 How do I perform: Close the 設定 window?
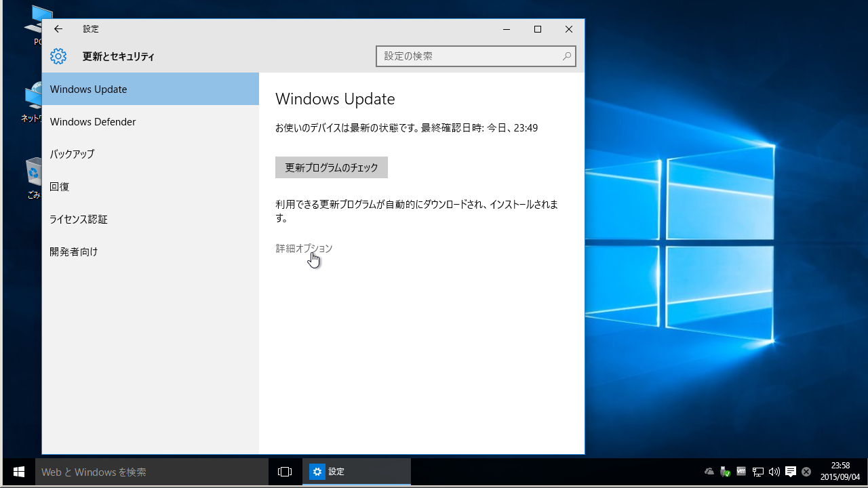569,29
